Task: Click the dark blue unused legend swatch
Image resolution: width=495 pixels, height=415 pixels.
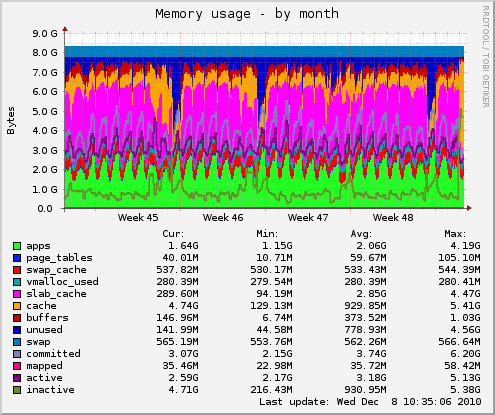Action: coord(17,330)
